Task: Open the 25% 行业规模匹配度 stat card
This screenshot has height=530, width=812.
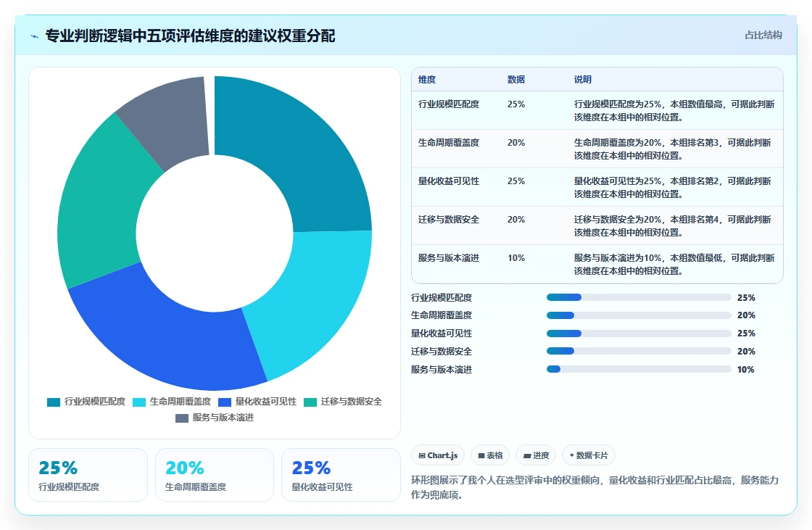Action: tap(88, 475)
